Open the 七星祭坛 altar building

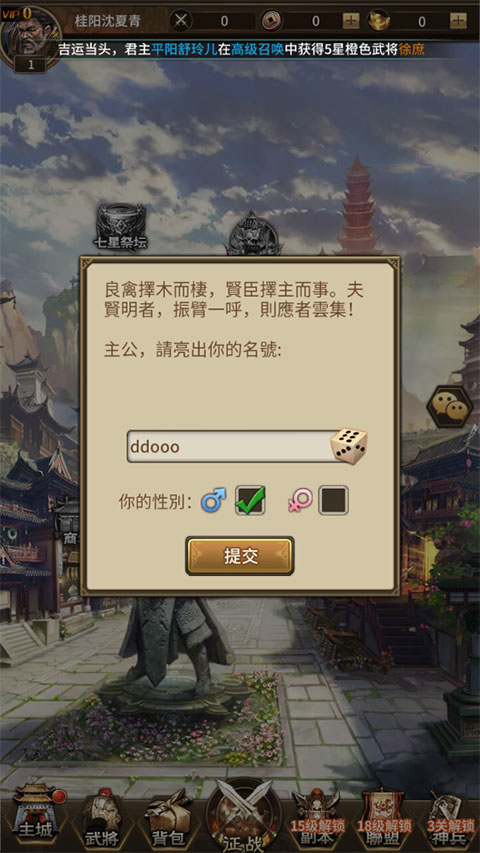tap(121, 227)
